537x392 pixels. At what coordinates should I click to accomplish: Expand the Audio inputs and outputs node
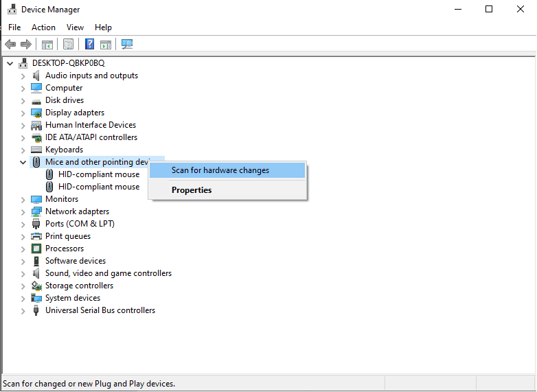coord(23,76)
